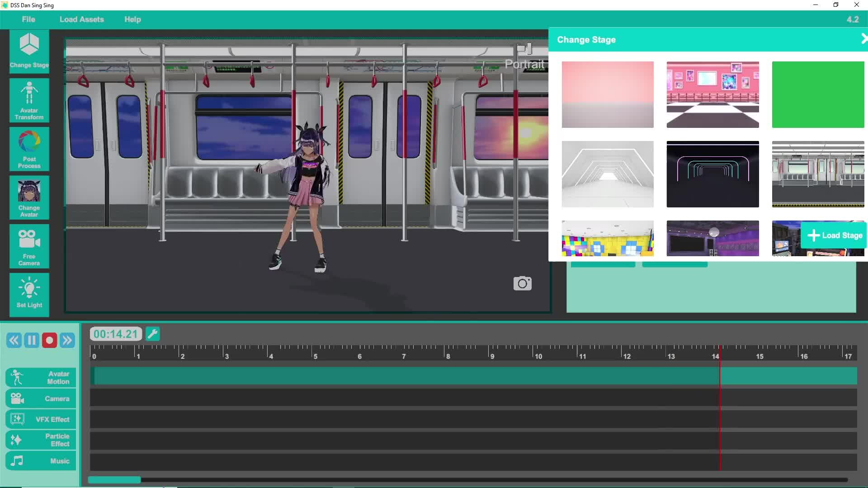This screenshot has height=488, width=868.
Task: Pause the timeline playback
Action: tap(32, 340)
